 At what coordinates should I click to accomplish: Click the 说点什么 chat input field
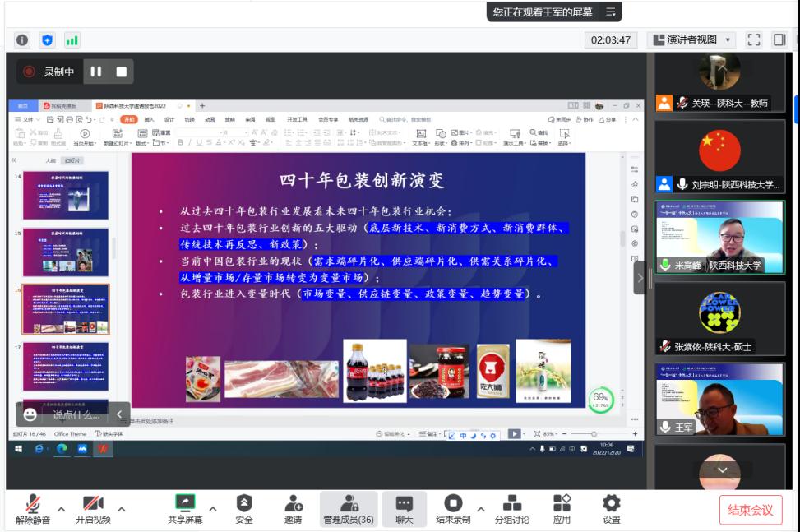(x=76, y=414)
